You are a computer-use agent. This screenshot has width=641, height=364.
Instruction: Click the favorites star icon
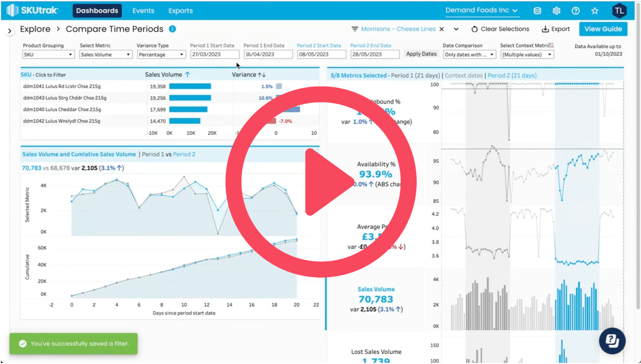click(x=594, y=11)
